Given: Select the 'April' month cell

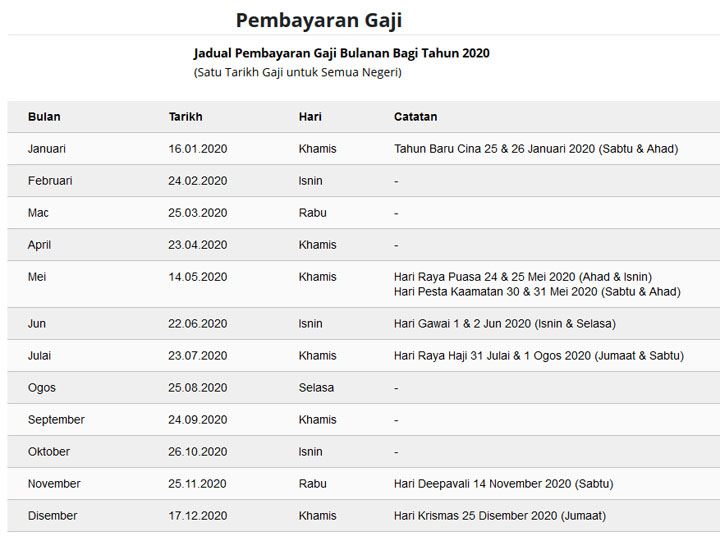Looking at the screenshot, I should pos(39,245).
